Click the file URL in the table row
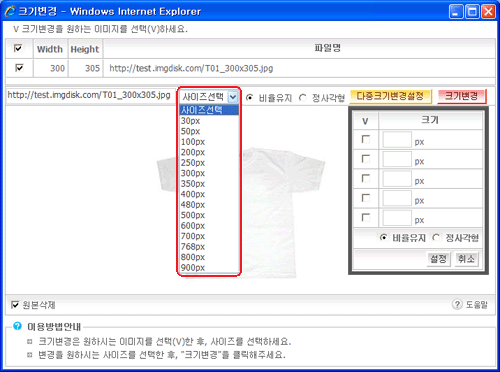 click(x=191, y=68)
